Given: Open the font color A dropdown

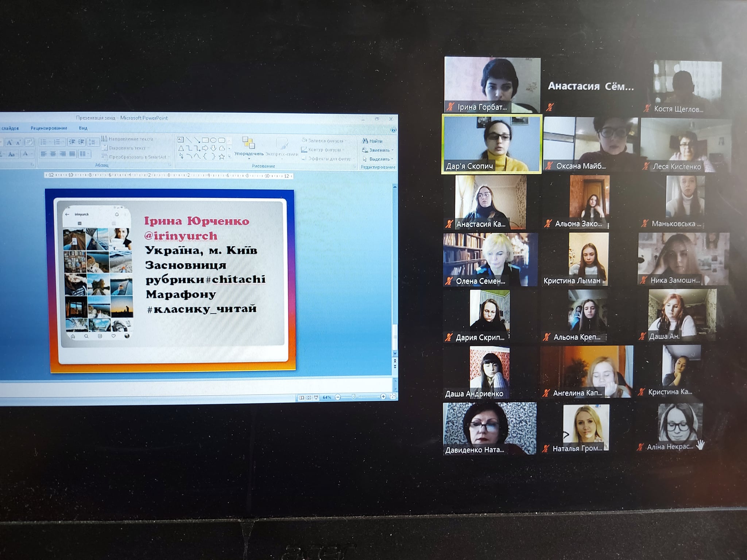Looking at the screenshot, I should (x=31, y=154).
